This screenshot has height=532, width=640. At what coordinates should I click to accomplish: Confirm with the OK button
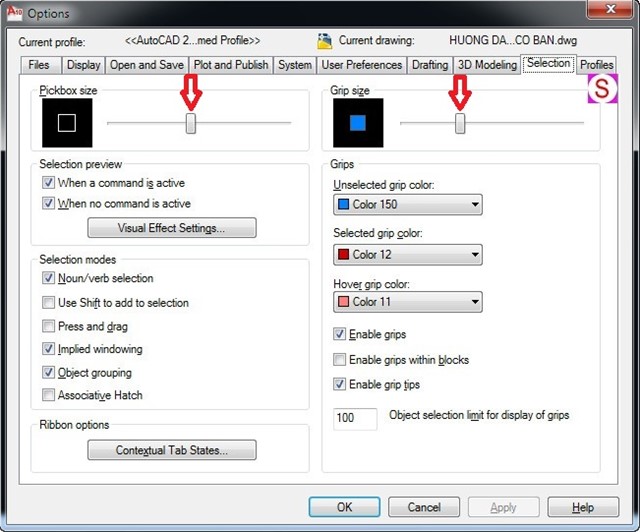pyautogui.click(x=344, y=507)
